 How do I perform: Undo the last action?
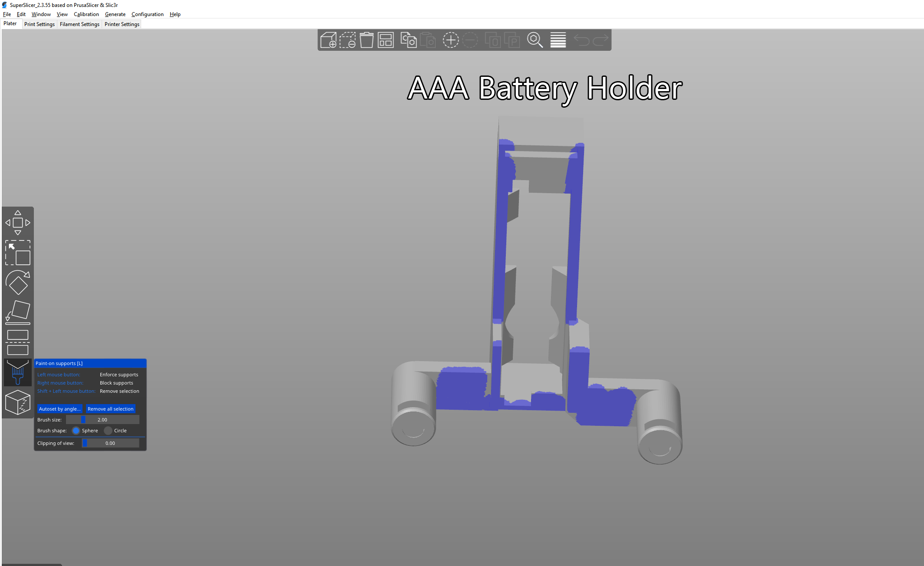pos(582,40)
